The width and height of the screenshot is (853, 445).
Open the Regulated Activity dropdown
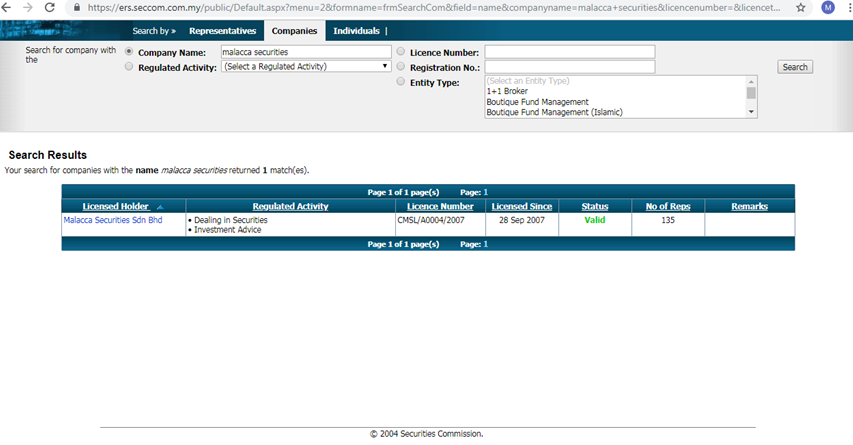tap(306, 66)
